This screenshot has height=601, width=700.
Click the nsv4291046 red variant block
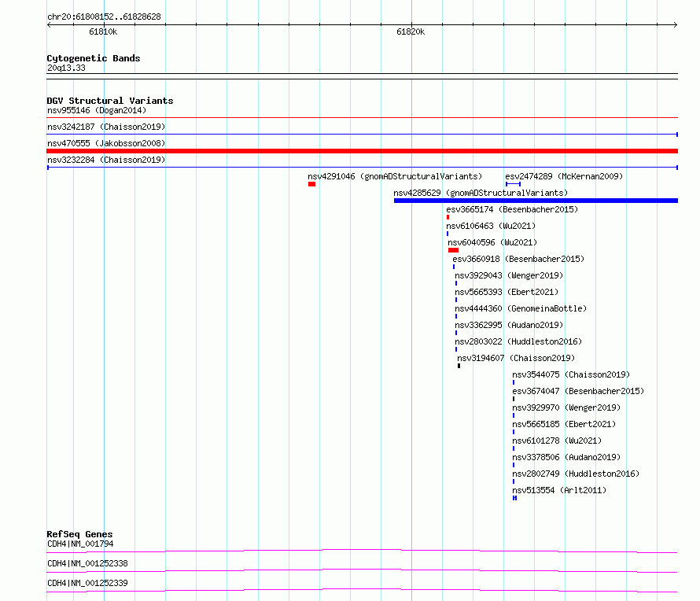pos(311,184)
